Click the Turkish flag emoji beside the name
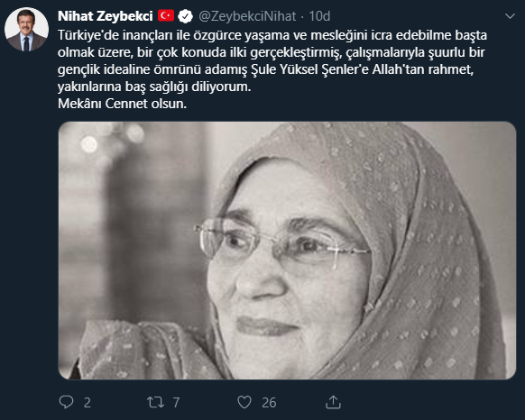Screen dimensions: 525x420 point(166,15)
